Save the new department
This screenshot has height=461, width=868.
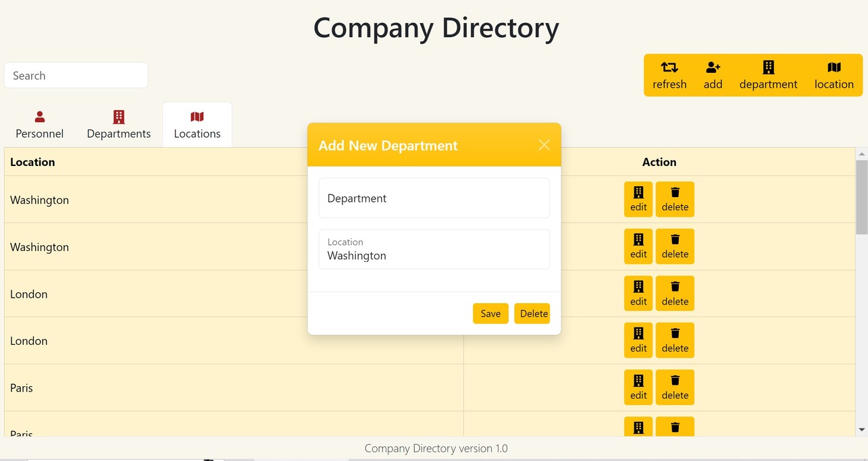coord(490,313)
